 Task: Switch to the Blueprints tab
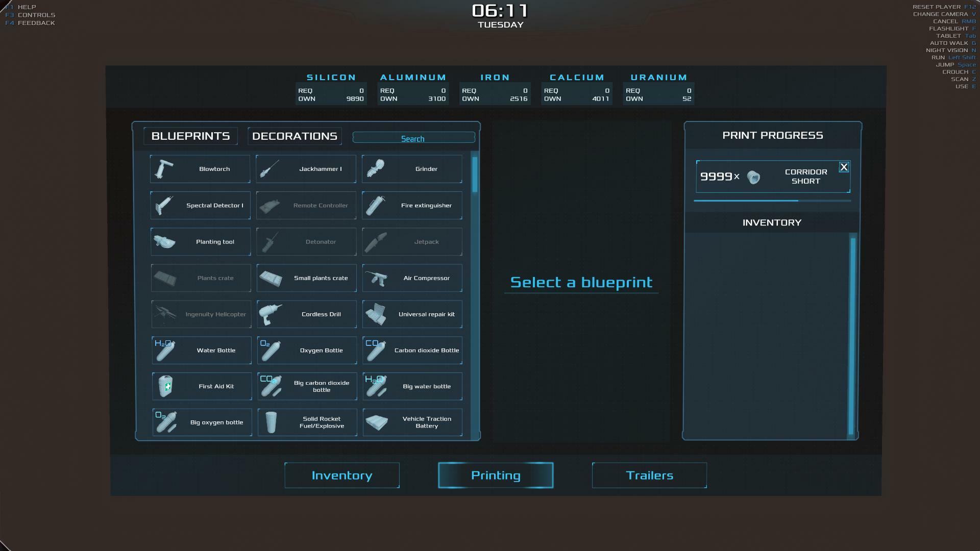coord(190,136)
